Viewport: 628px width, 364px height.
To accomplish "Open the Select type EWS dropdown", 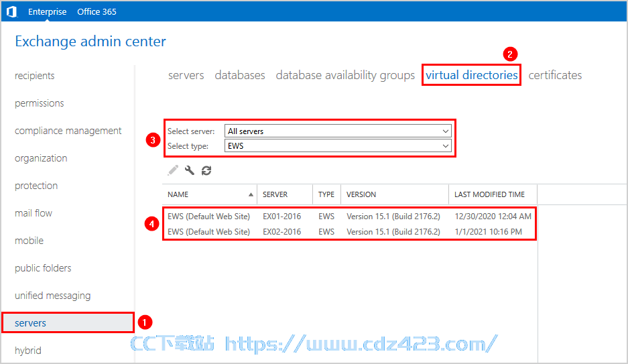I will point(338,145).
